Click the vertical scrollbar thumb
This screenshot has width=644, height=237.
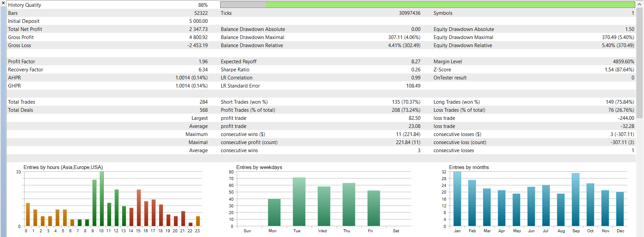(640, 63)
